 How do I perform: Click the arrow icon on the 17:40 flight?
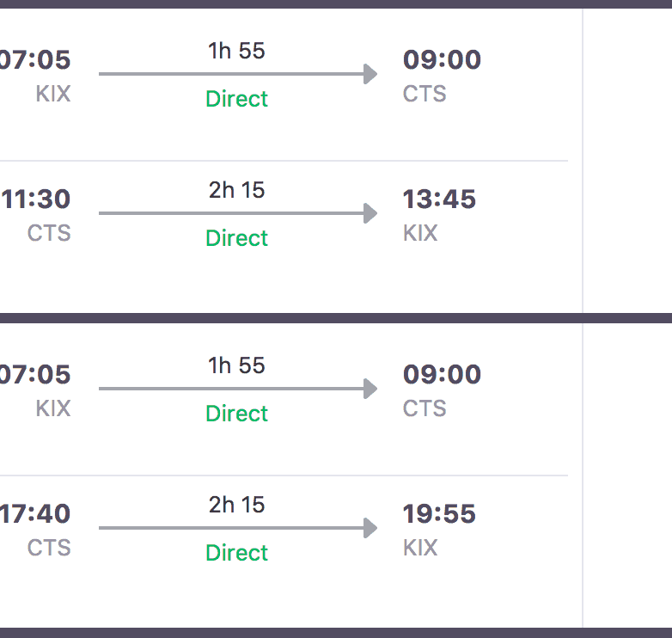pyautogui.click(x=238, y=528)
